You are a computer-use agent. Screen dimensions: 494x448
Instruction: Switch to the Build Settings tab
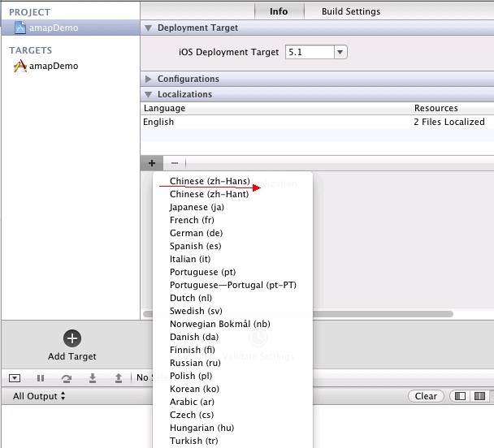pos(351,11)
